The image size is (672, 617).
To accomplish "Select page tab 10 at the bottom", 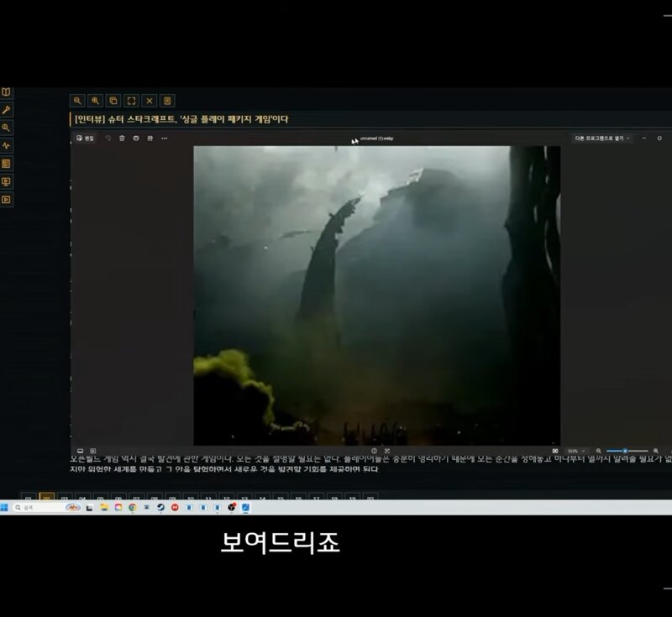I will (191, 498).
